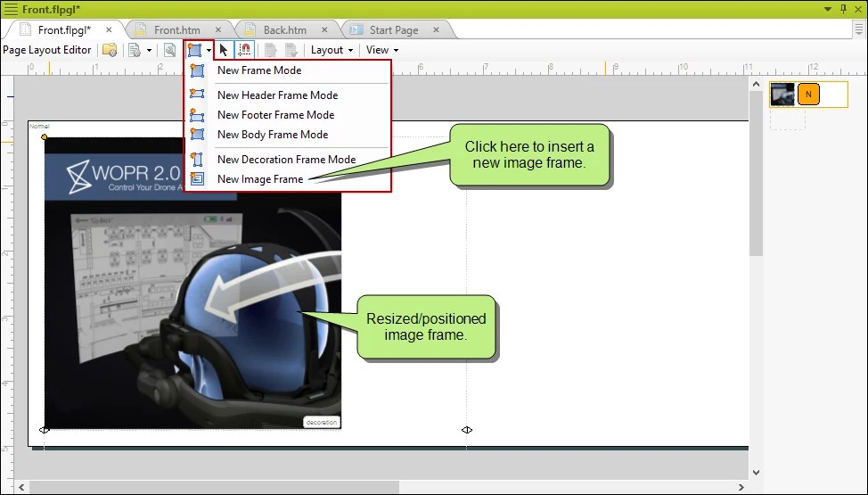Click the disabled page edit icon
Image resolution: width=868 pixels, height=495 pixels.
[x=271, y=50]
